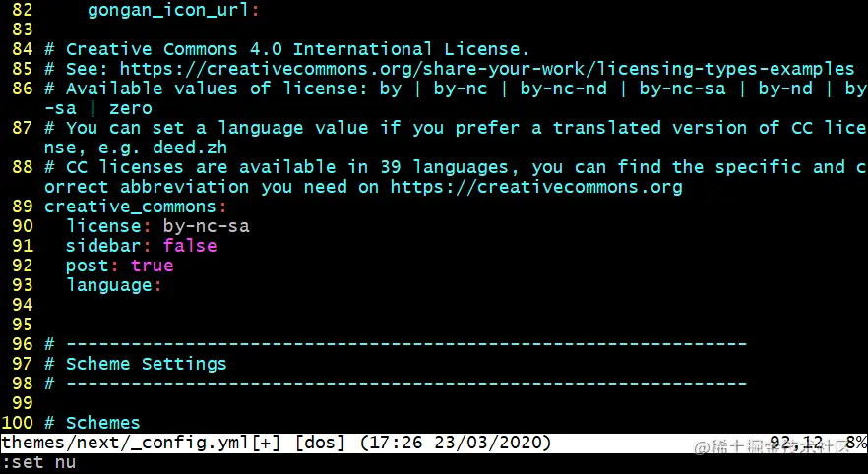This screenshot has height=474, width=868.
Task: Click line number 90 in the gutter
Action: 22,226
